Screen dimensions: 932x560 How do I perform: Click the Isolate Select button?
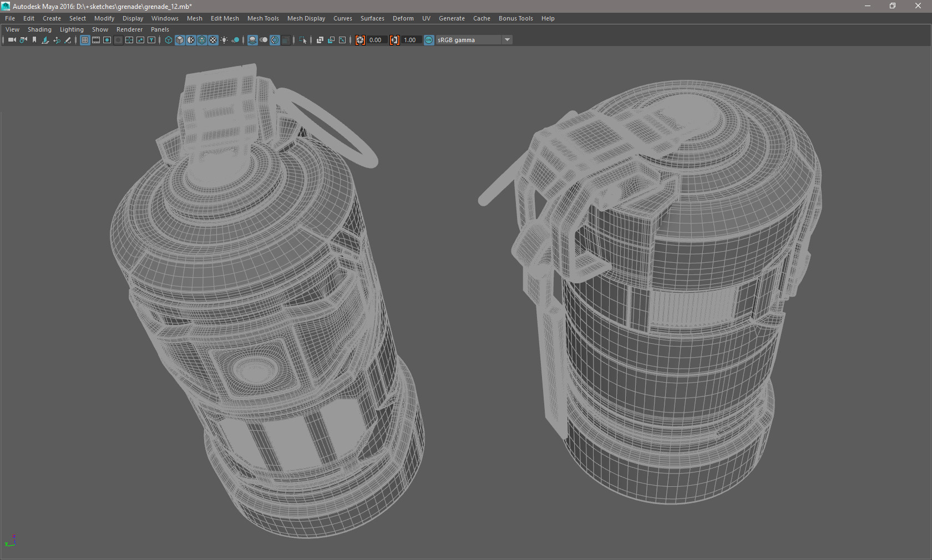click(x=302, y=40)
